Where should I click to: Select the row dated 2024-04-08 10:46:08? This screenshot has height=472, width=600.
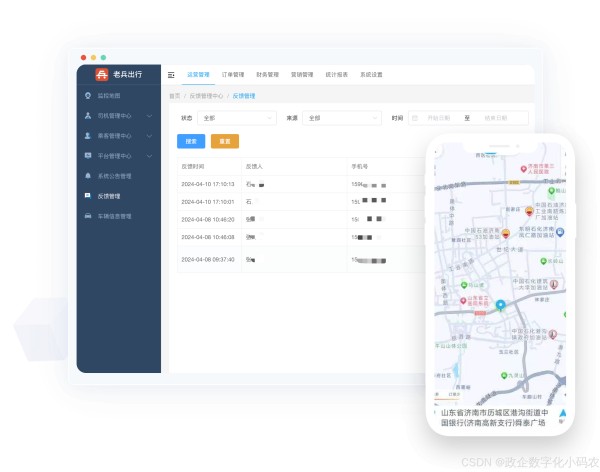pos(302,237)
